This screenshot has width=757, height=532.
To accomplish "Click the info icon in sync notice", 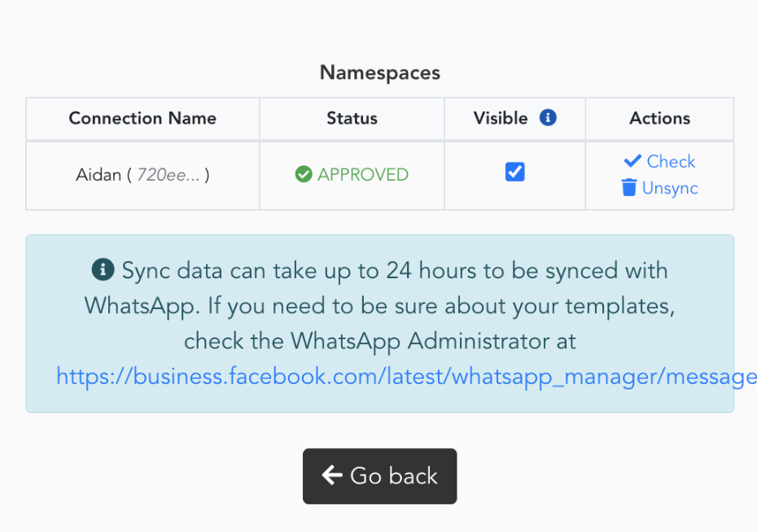I will 103,269.
